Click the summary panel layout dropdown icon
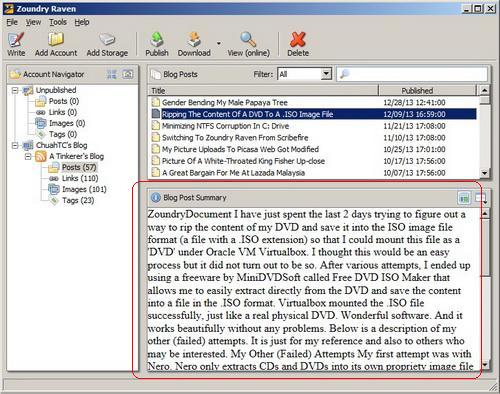Screen dimensions: 500x394 pos(481,198)
